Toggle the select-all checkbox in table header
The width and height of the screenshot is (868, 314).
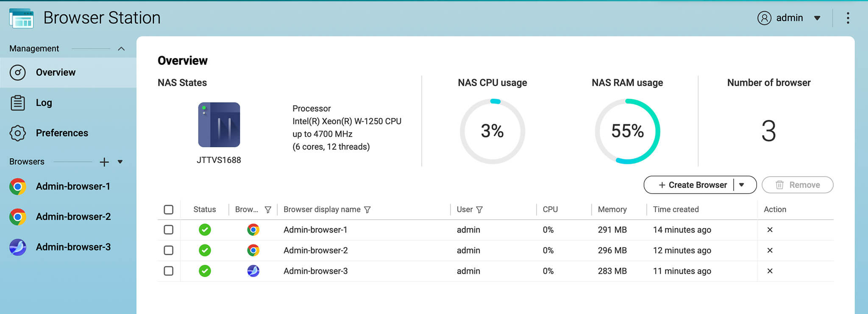coord(169,210)
